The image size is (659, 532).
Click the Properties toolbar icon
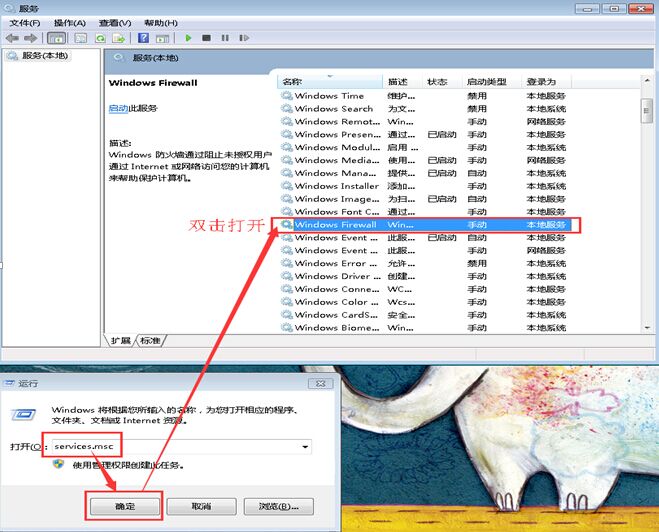point(80,38)
